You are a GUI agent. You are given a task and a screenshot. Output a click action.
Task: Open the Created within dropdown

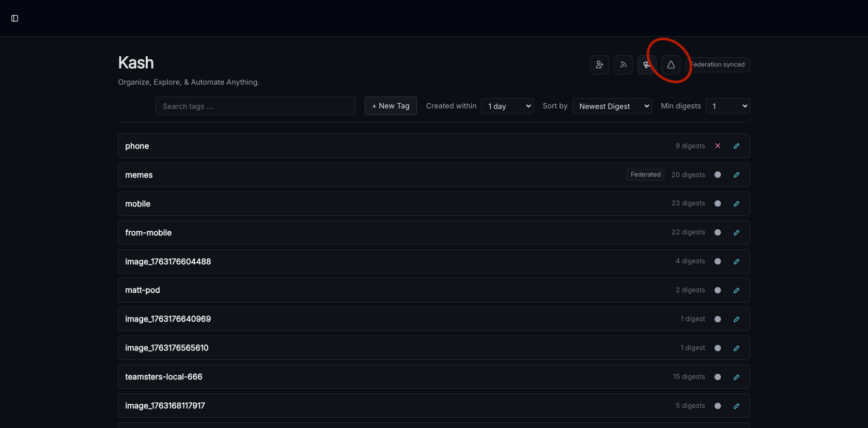tap(507, 106)
